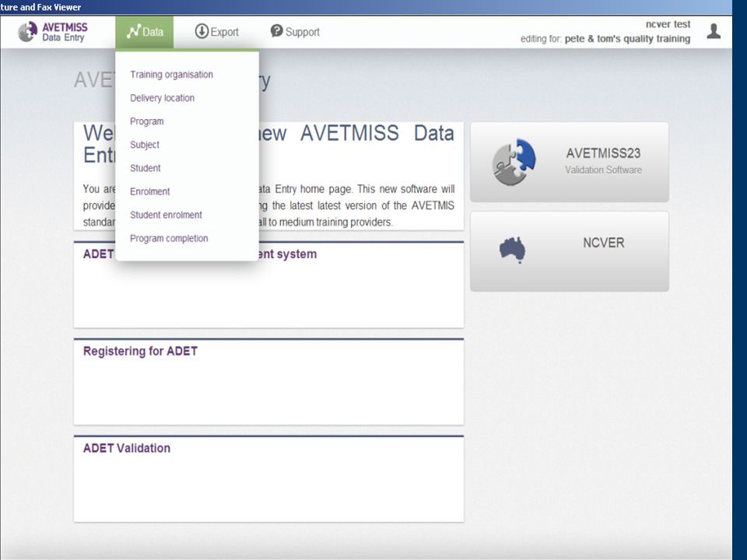Click the Australia map icon
This screenshot has width=747, height=560.
point(513,250)
